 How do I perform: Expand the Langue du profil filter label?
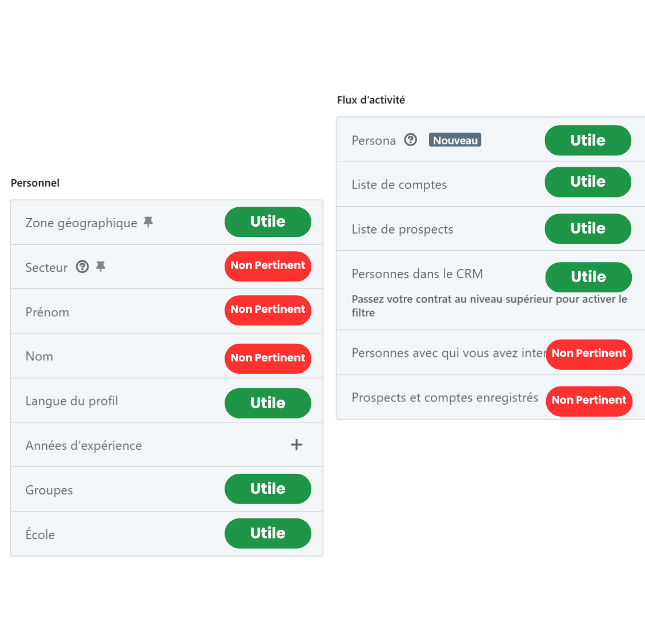click(x=71, y=401)
